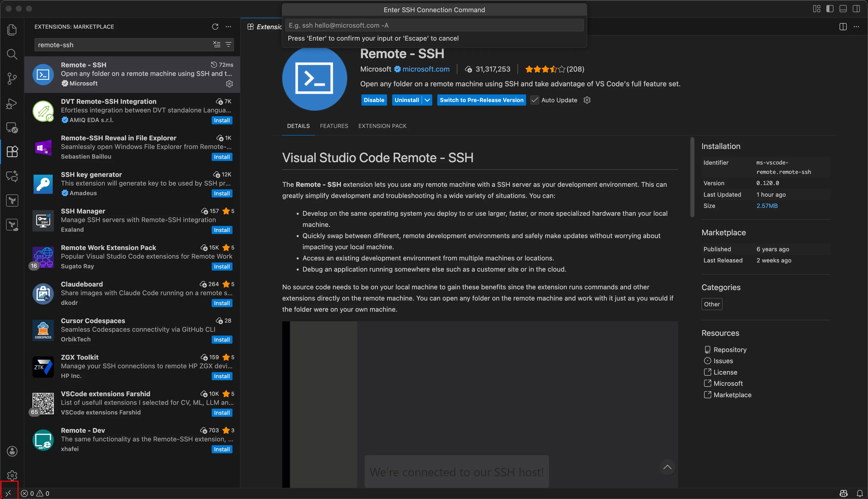Open the Chat view in activity bar
Image resolution: width=868 pixels, height=499 pixels.
(x=12, y=176)
